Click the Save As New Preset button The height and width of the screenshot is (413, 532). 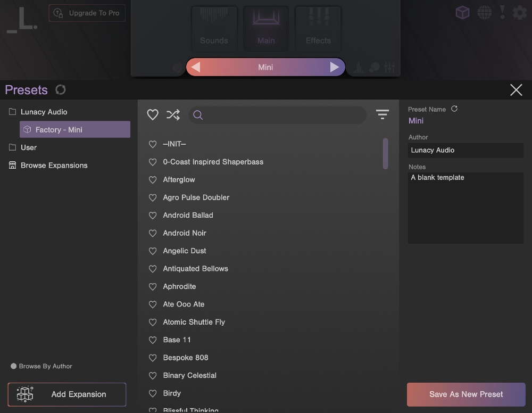tap(465, 394)
